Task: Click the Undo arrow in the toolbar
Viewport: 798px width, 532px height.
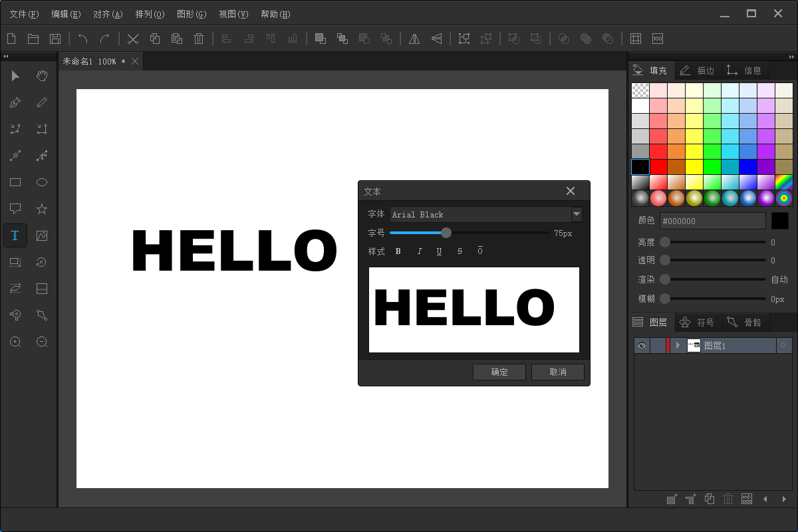Action: tap(82, 39)
